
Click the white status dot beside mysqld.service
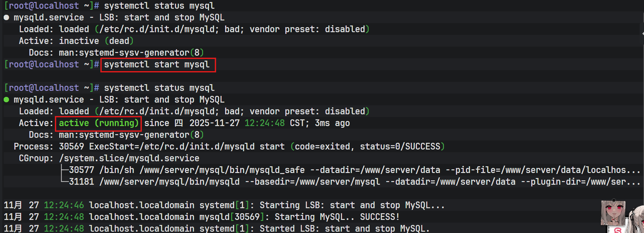(x=6, y=17)
